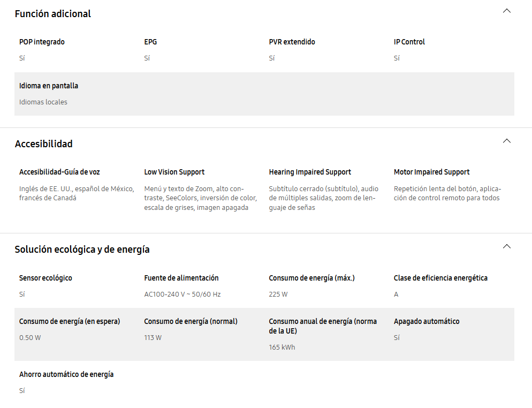Click Hearing Impaired Support label
This screenshot has height=408, width=532.
[x=310, y=172]
